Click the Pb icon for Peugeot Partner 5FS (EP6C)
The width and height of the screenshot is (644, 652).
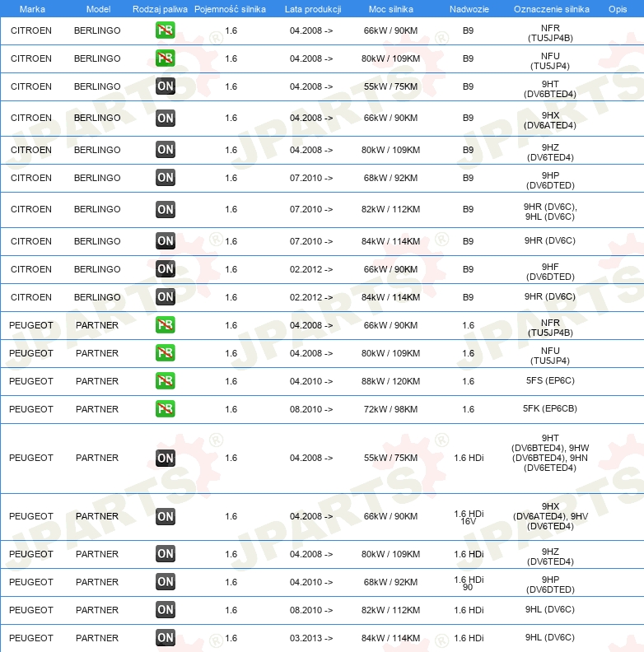pos(166,381)
